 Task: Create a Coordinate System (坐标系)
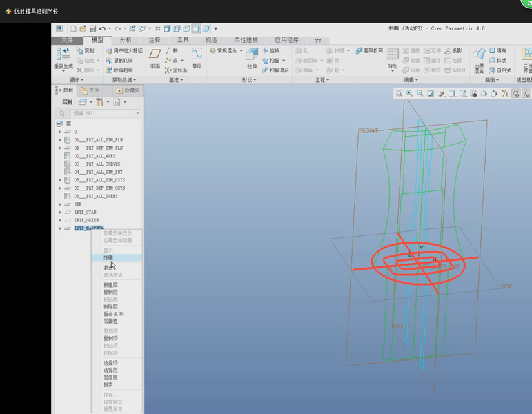[x=176, y=70]
